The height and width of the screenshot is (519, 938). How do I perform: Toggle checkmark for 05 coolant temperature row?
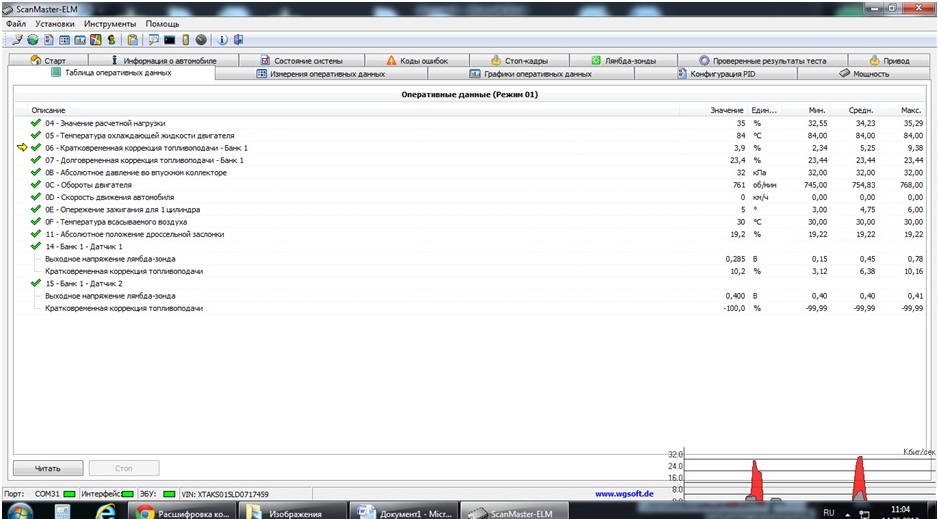tap(36, 135)
